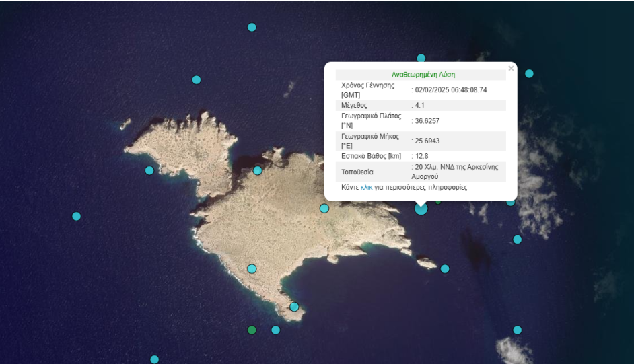Click the large selected marker below the popup pointer
Viewport: 634px width, 364px height.
(421, 209)
